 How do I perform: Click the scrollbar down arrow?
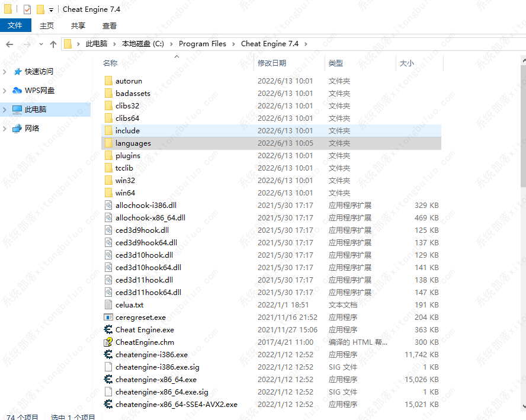(x=524, y=406)
